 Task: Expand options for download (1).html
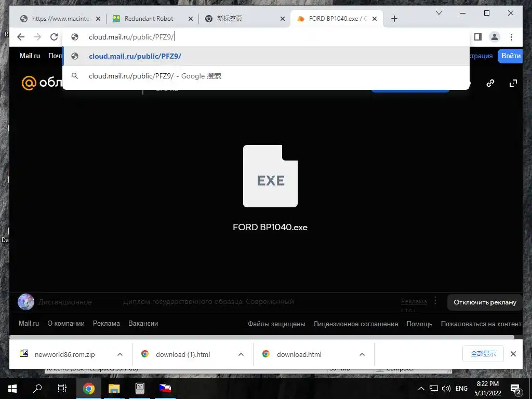click(x=241, y=354)
